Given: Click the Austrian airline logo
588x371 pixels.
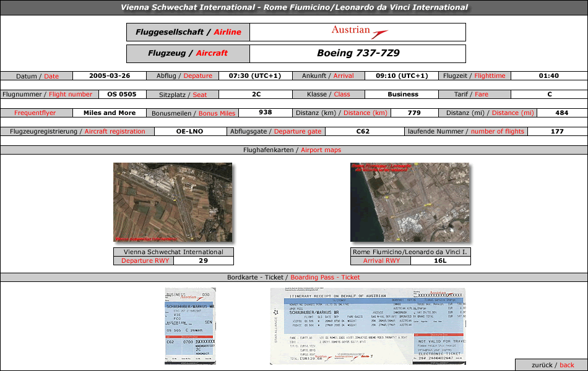Looking at the screenshot, I should click(x=359, y=32).
